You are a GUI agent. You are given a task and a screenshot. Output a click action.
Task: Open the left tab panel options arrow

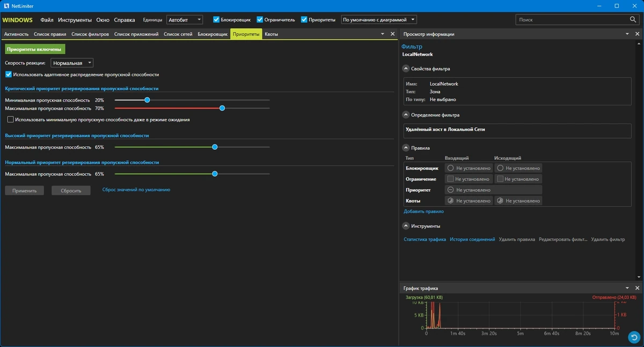click(383, 34)
